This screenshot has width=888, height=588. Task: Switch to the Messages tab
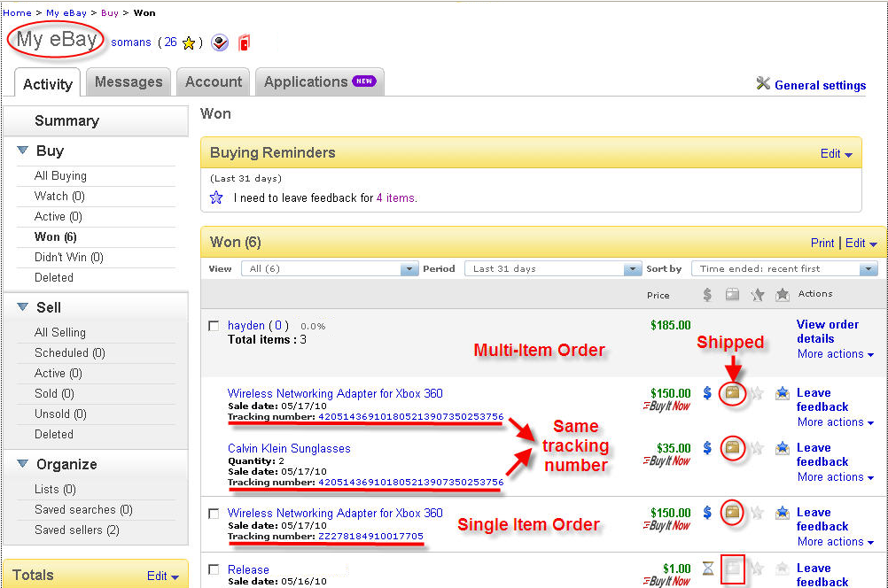pyautogui.click(x=129, y=82)
